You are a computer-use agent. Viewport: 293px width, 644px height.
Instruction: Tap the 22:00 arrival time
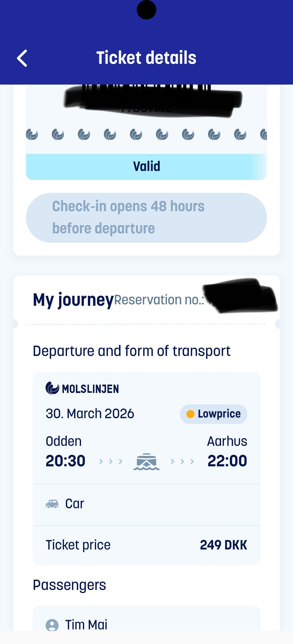tap(227, 461)
